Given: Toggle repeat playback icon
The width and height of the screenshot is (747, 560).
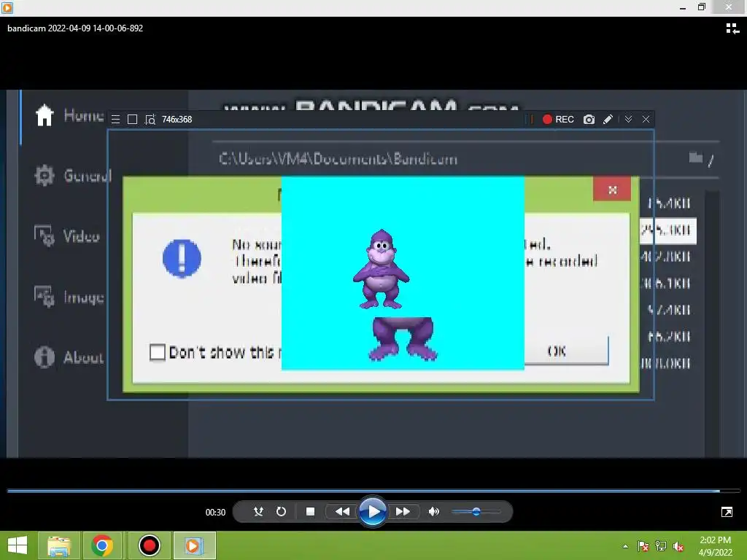Looking at the screenshot, I should pos(281,511).
